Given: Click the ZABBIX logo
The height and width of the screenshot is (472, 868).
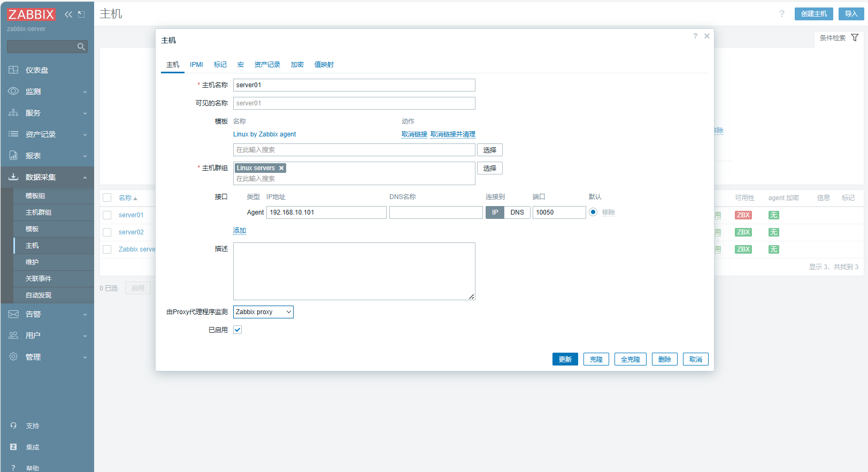Looking at the screenshot, I should coord(31,14).
